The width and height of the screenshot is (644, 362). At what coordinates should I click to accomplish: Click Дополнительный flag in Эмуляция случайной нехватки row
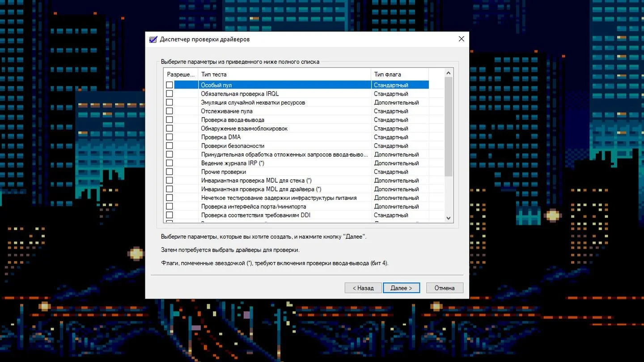point(396,102)
